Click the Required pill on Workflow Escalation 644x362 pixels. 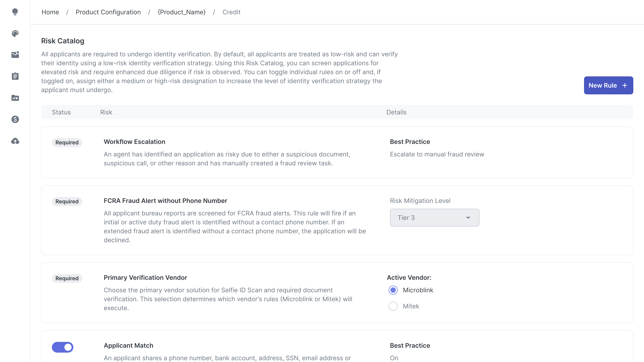(x=67, y=142)
